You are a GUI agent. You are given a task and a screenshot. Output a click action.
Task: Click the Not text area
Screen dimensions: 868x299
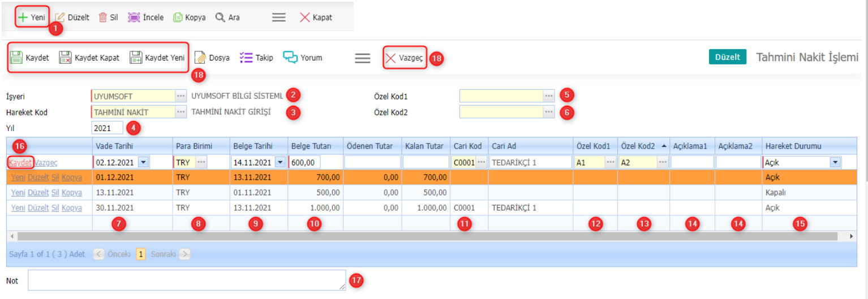tap(187, 280)
